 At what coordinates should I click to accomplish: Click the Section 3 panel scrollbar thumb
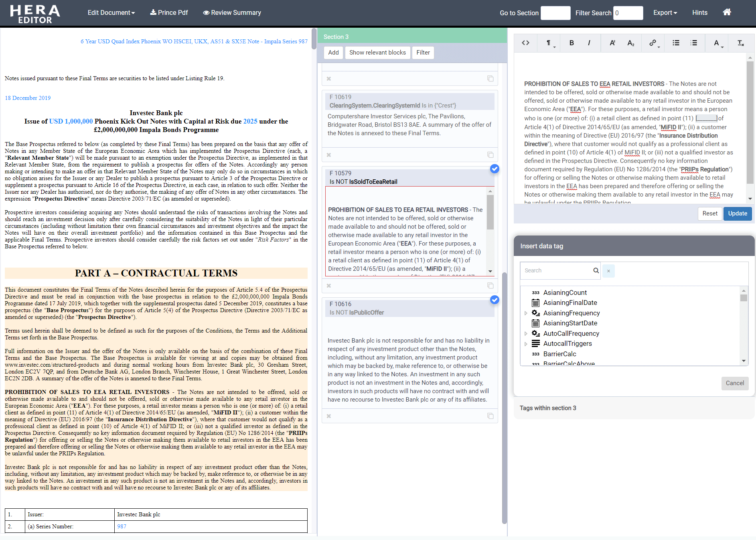504,398
